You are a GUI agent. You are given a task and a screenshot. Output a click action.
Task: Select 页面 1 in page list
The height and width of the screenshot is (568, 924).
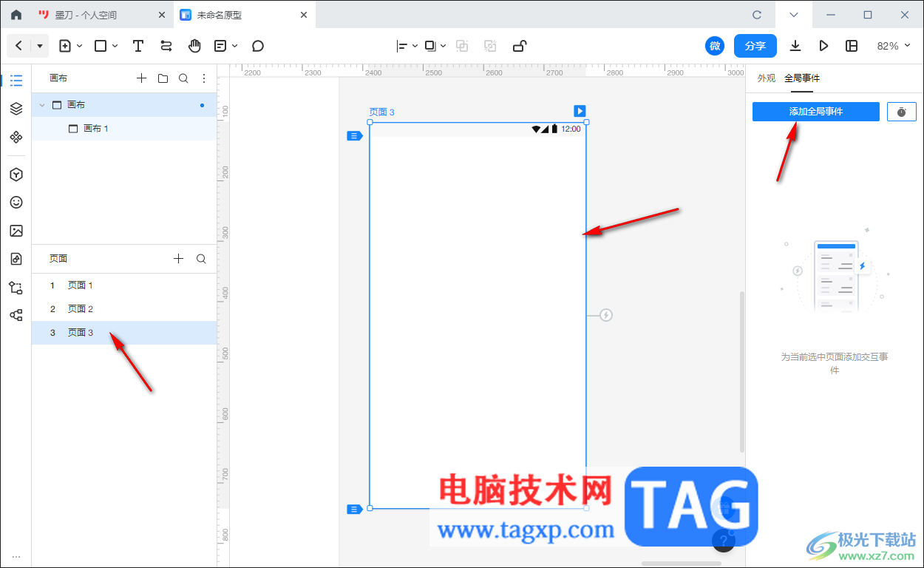coord(124,285)
